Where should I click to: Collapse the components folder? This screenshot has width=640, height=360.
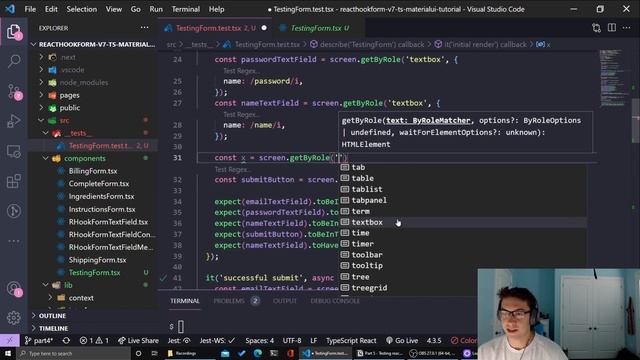[x=92, y=158]
